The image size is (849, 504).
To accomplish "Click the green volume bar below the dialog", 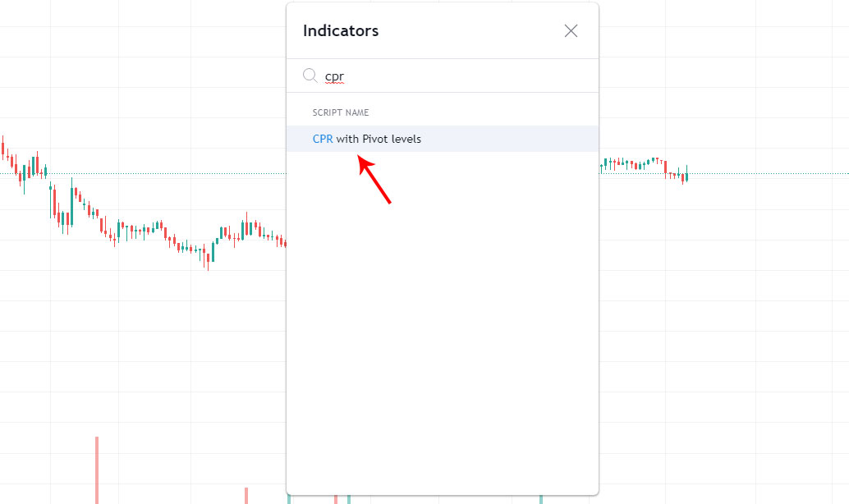I will (351, 497).
